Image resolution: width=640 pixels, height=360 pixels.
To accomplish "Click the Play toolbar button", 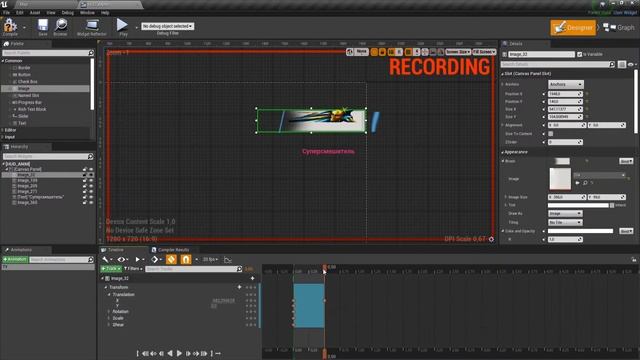I will point(122,27).
